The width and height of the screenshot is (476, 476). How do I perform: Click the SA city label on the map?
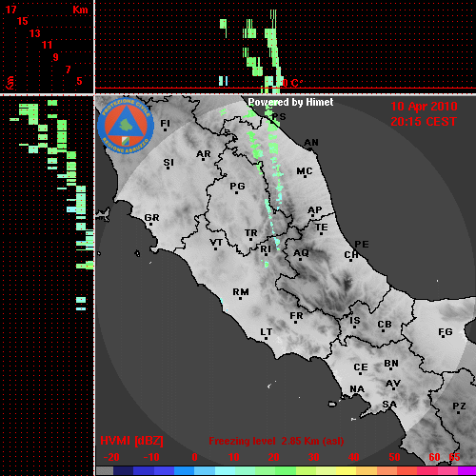(389, 405)
